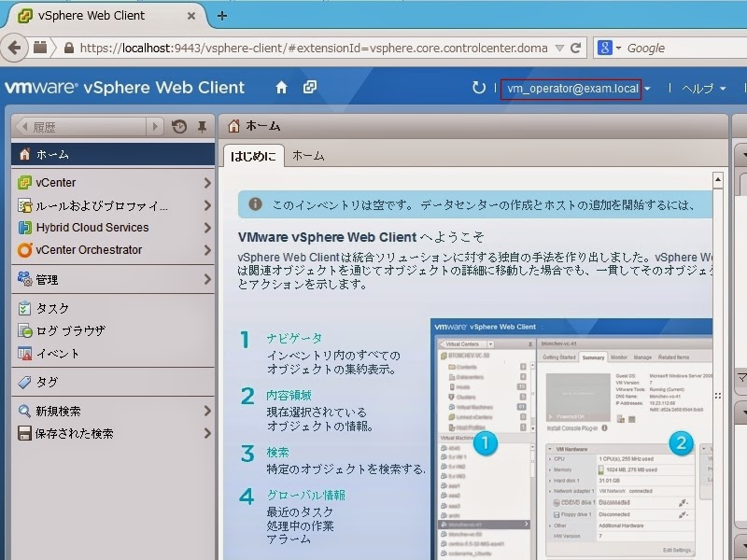
Task: Select ホーム in the navigator
Action: click(113, 154)
